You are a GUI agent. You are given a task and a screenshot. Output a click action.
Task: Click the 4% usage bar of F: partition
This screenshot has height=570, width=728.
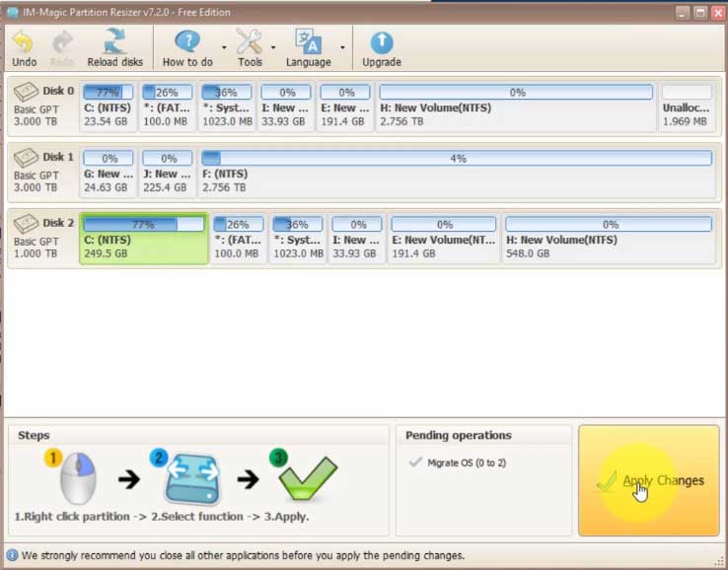[x=457, y=159]
